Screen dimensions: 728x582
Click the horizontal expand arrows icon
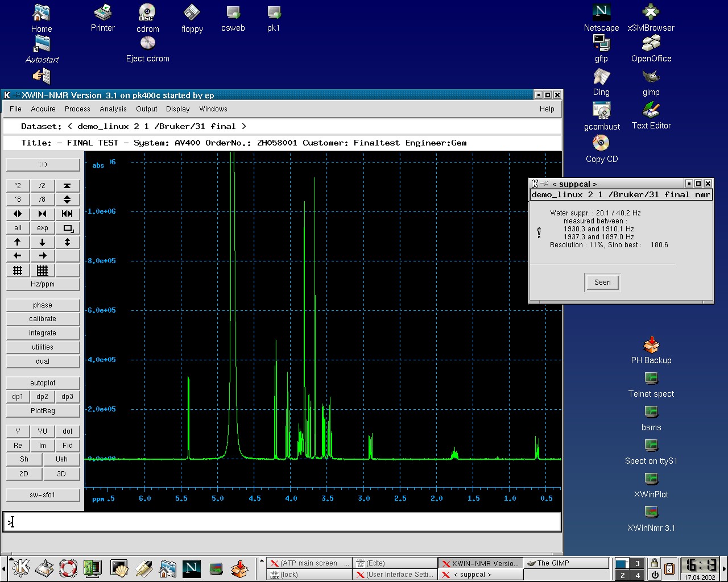coord(18,214)
